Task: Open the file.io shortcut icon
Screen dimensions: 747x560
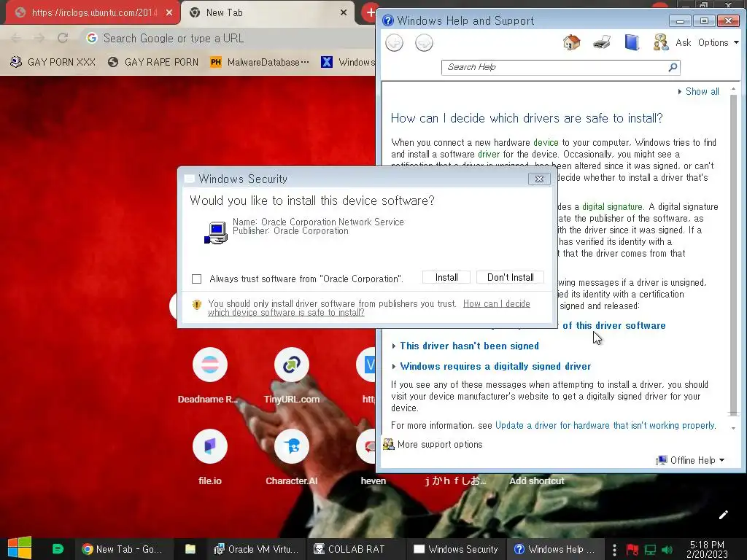Action: pyautogui.click(x=210, y=447)
